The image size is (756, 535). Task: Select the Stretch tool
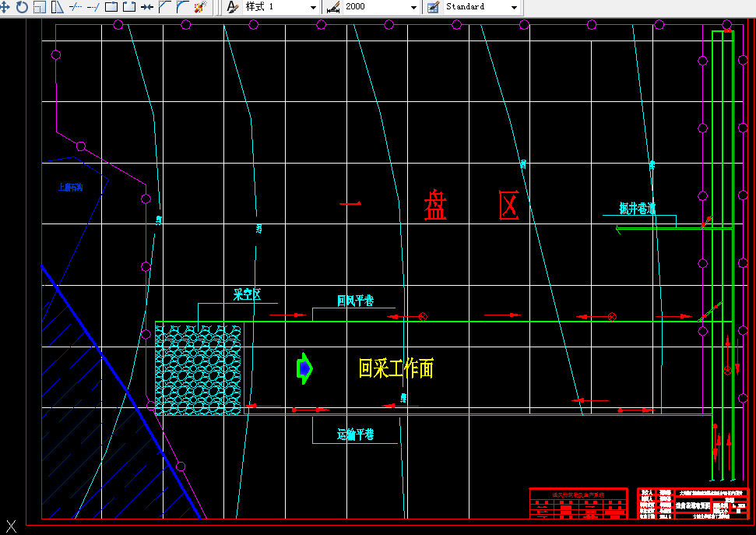click(x=58, y=7)
